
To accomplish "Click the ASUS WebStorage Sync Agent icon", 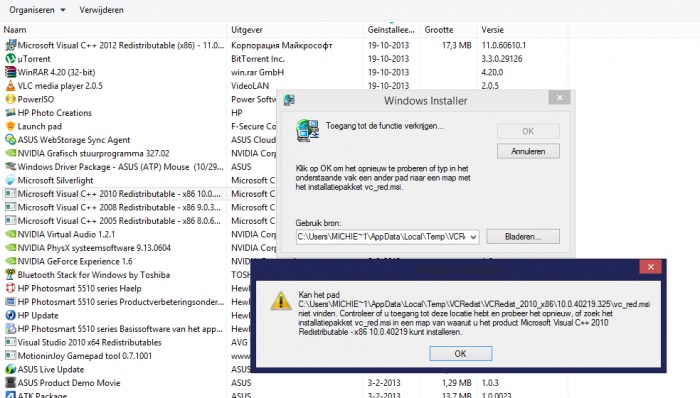I will pos(10,140).
